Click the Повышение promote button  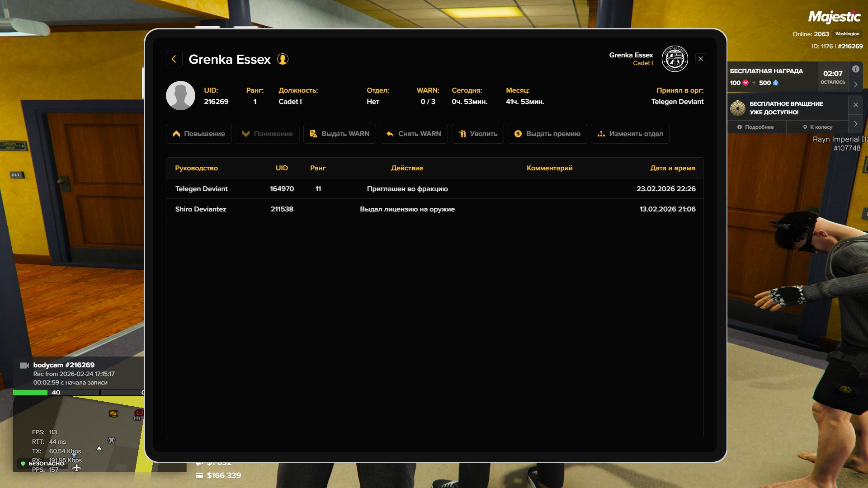[x=198, y=134]
